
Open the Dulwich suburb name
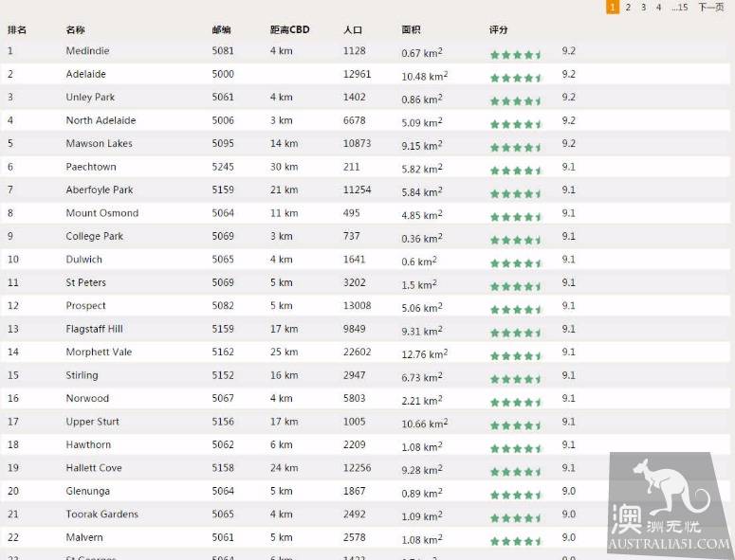83,260
